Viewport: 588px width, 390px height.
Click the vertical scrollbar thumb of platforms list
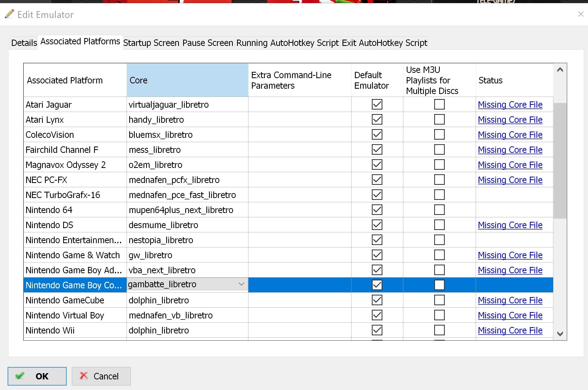560,161
